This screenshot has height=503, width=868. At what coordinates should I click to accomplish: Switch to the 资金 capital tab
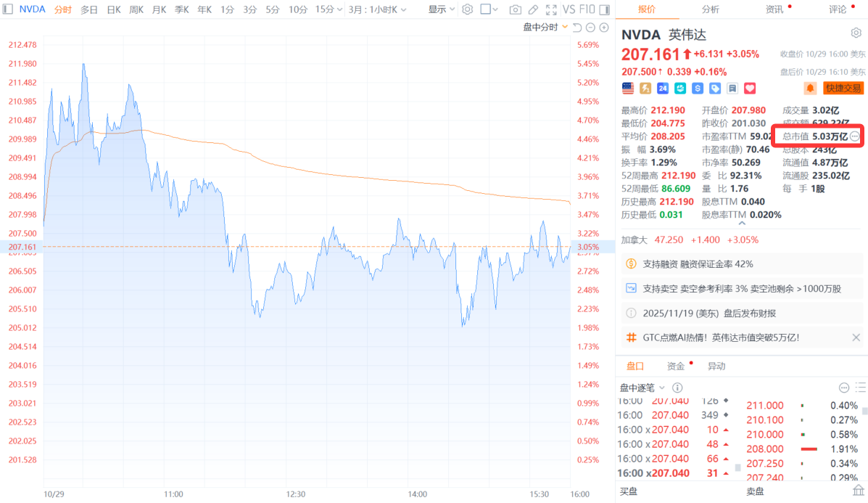coord(675,366)
